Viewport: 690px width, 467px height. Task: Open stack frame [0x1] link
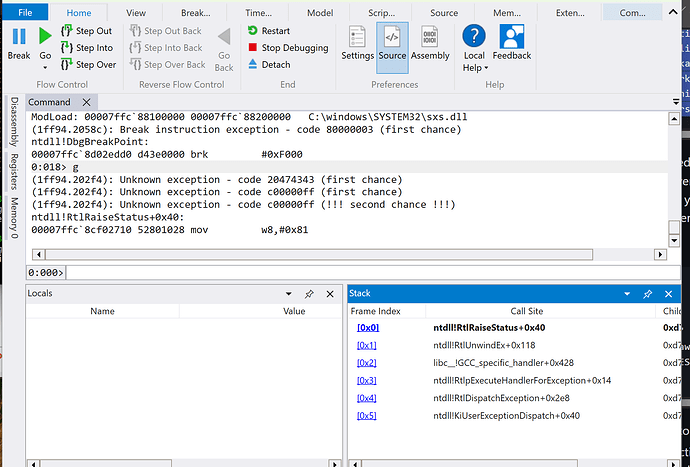[x=367, y=345]
